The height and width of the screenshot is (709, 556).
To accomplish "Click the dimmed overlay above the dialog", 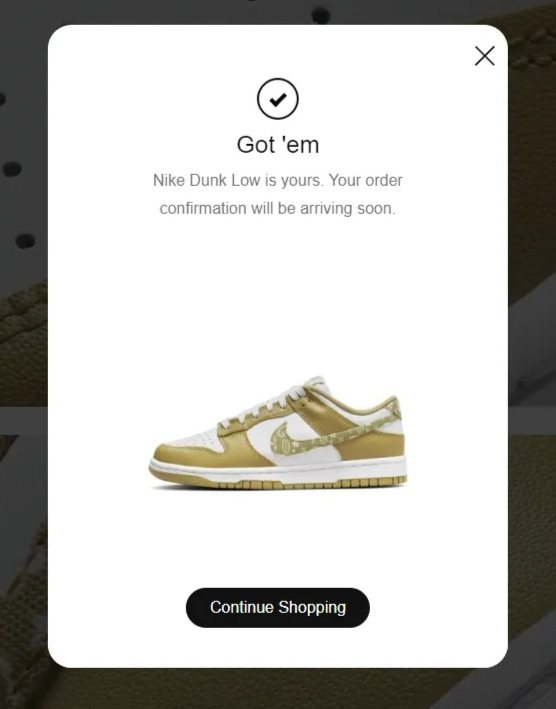I will (278, 12).
